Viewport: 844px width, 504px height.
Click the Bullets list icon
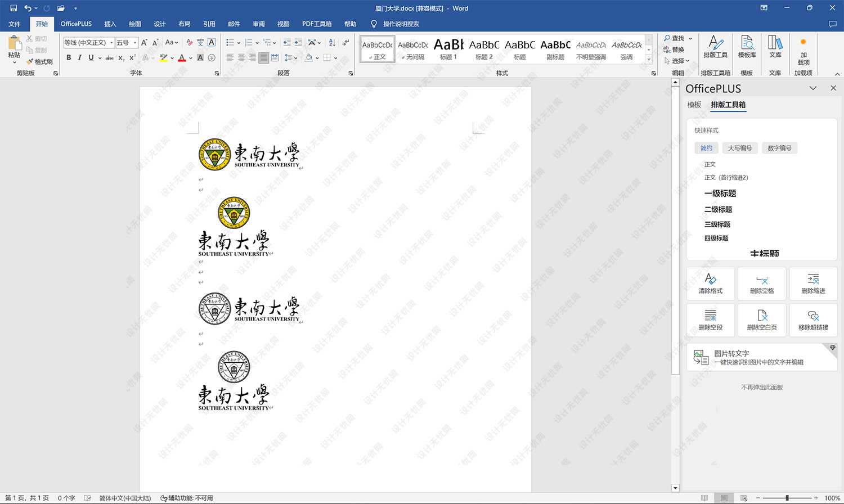pyautogui.click(x=230, y=42)
